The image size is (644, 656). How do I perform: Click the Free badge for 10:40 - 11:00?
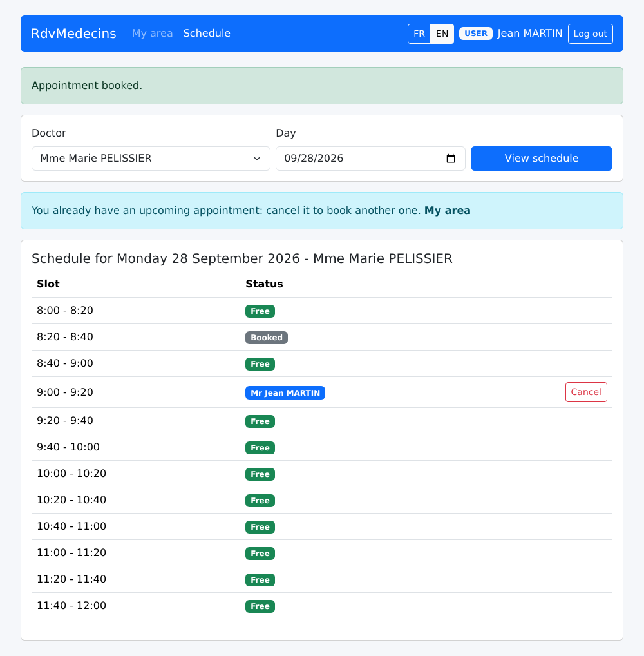coord(260,526)
